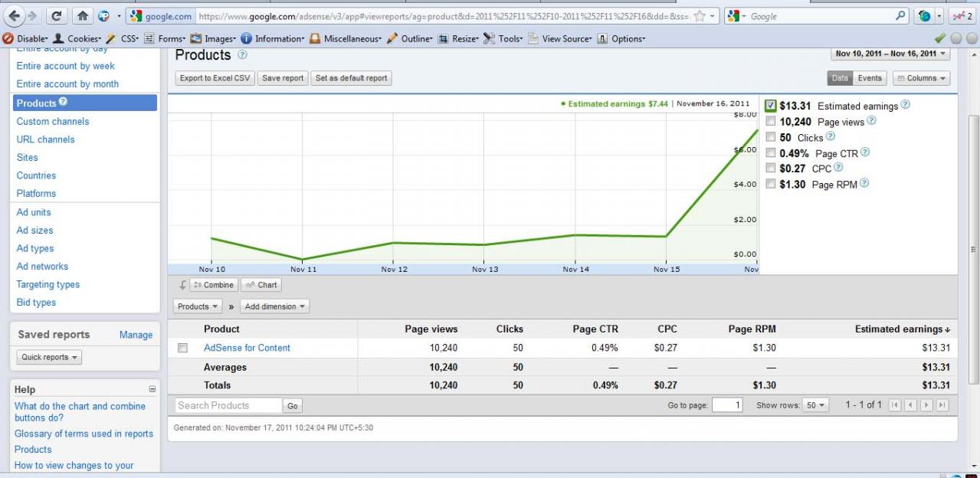Sort by the Estimated earnings column header
Image resolution: width=980 pixels, height=478 pixels.
point(903,329)
